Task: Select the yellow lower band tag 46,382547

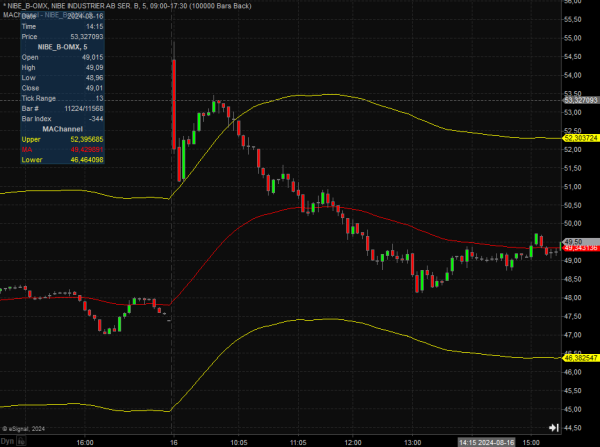Action: pyautogui.click(x=581, y=358)
